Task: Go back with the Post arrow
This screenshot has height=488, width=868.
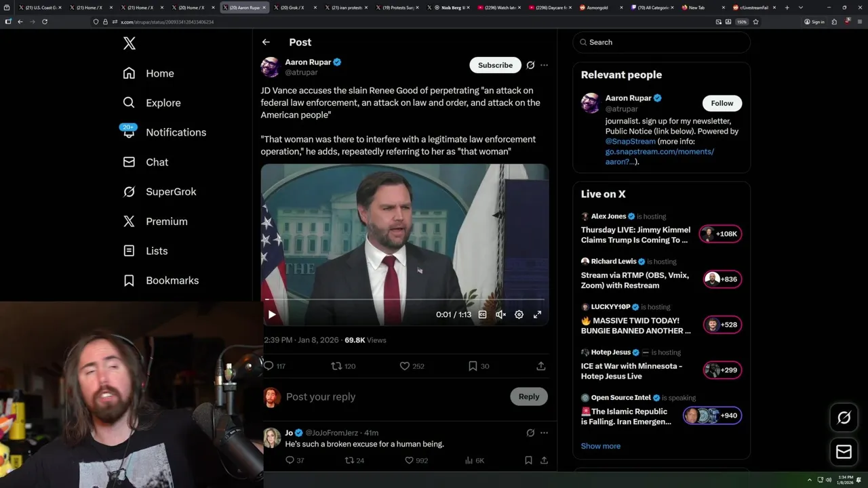Action: click(266, 42)
